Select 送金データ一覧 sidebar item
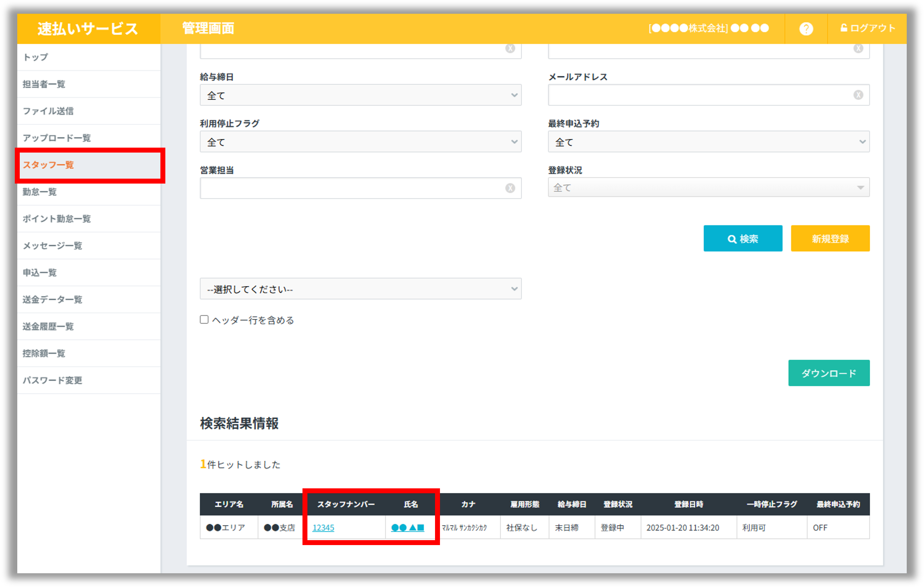 point(53,299)
